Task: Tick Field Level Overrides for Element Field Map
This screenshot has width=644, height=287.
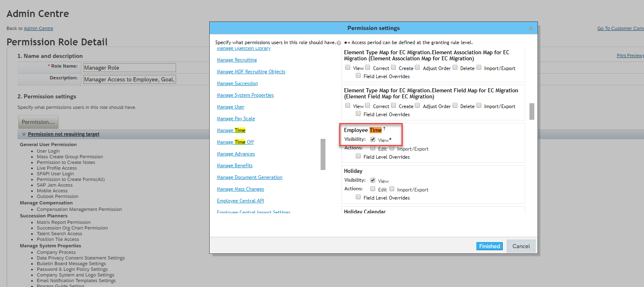Action: (358, 114)
